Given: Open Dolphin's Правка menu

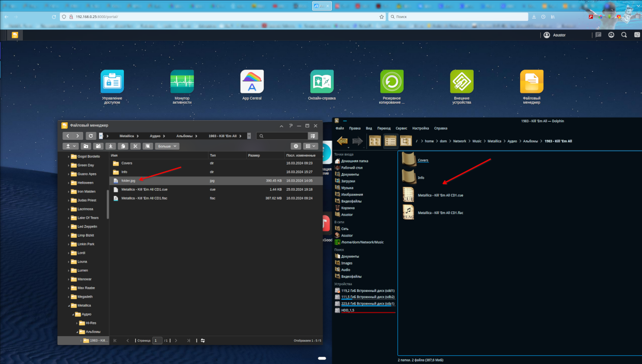Looking at the screenshot, I should 355,128.
